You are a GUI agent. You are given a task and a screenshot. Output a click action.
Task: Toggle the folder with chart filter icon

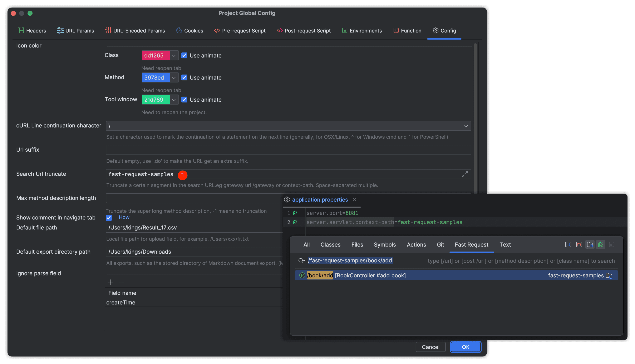point(590,244)
